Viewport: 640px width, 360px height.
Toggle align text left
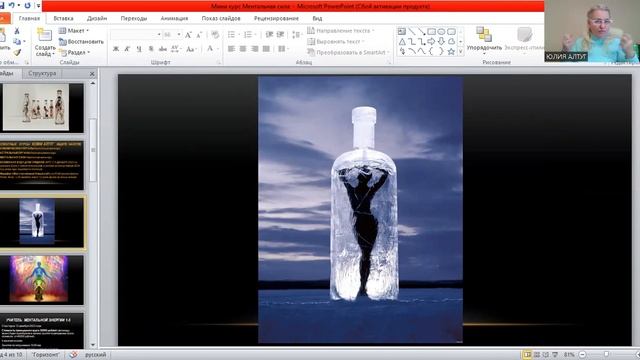tap(231, 49)
